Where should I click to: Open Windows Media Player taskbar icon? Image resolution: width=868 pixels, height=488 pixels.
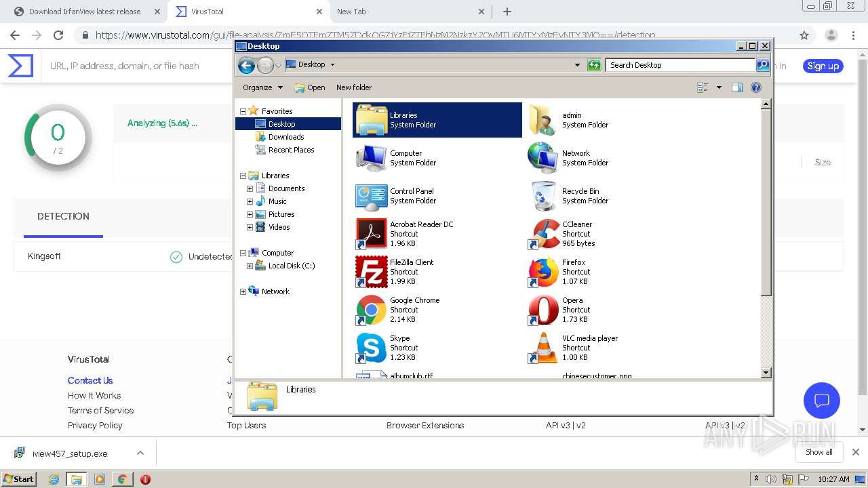coord(100,479)
